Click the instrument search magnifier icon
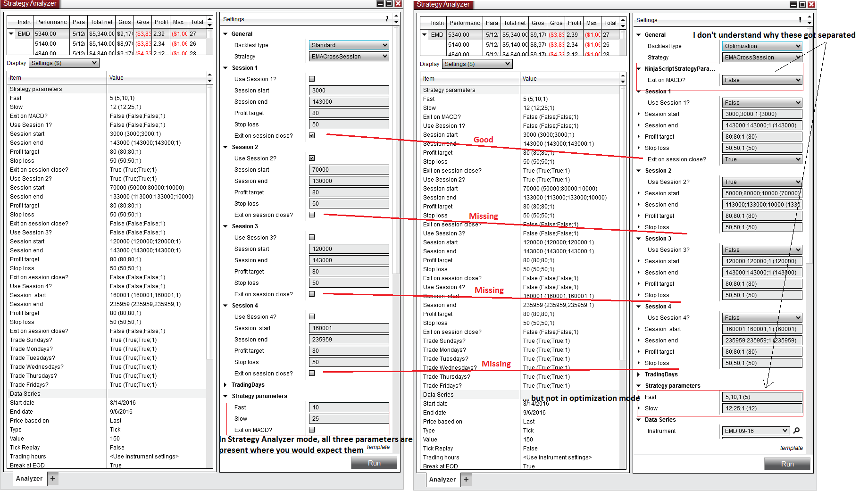Screen dimensions: 868x499 (x=797, y=431)
